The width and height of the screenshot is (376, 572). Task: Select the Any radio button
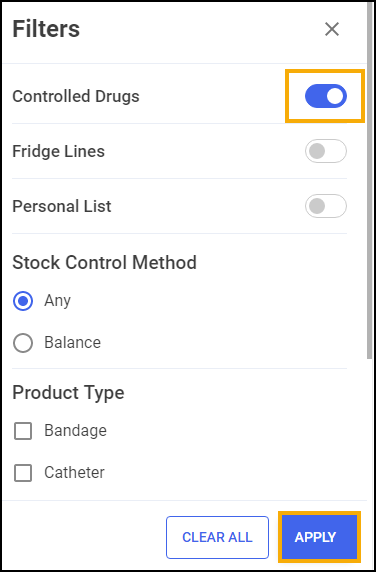[x=23, y=301]
